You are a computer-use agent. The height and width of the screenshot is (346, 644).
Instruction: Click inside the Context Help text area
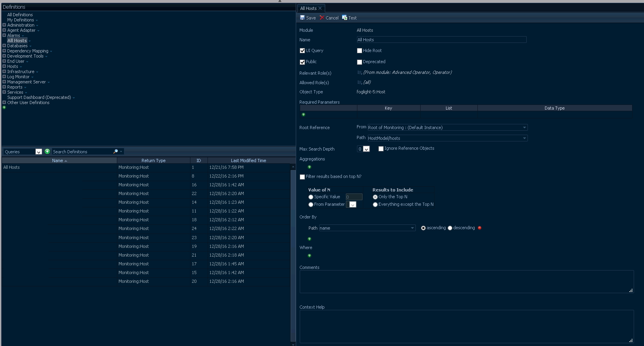[x=466, y=327]
